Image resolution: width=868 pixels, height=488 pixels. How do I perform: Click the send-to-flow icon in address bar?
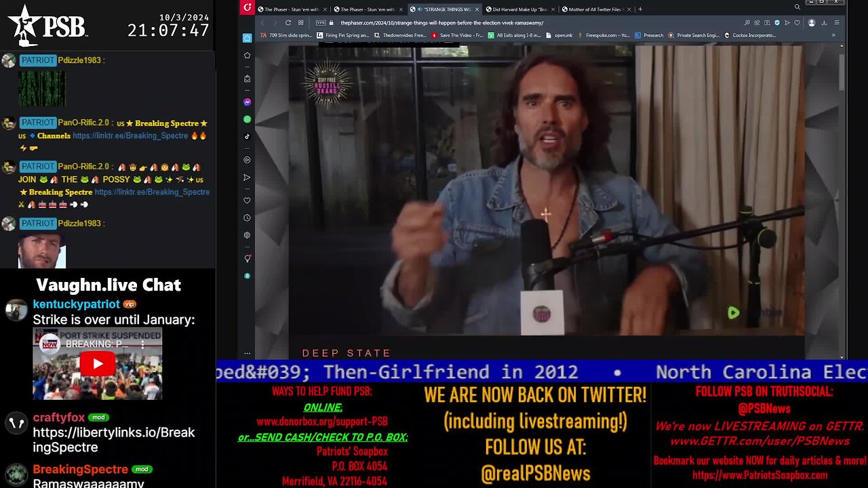pyautogui.click(x=787, y=22)
